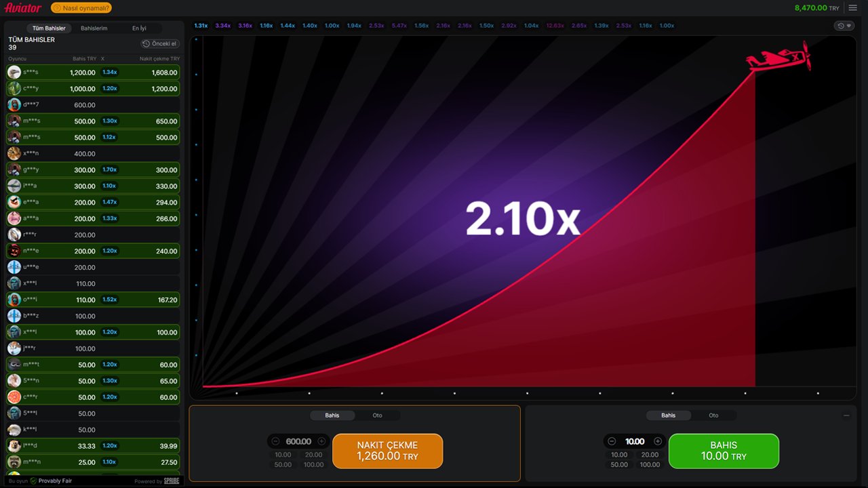
Task: Show the Önceki el previous round
Action: (160, 43)
